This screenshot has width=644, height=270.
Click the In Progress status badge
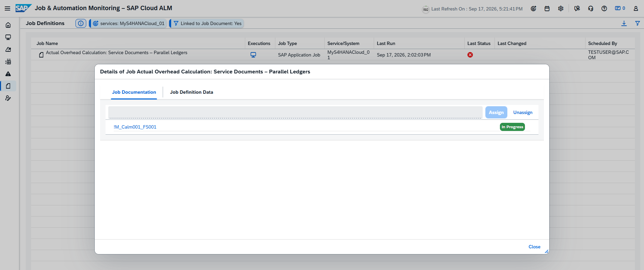point(512,127)
